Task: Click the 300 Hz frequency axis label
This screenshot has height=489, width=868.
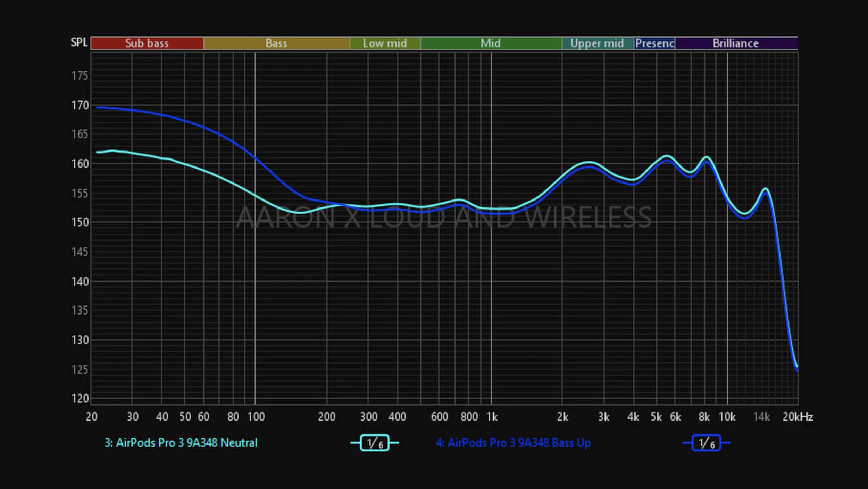Action: 369,417
